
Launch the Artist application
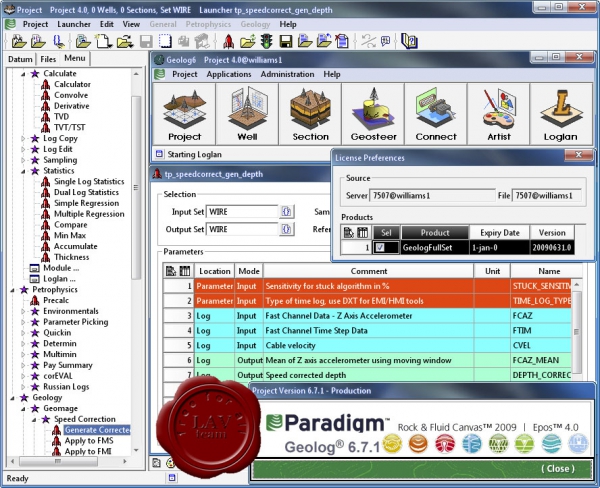click(499, 114)
